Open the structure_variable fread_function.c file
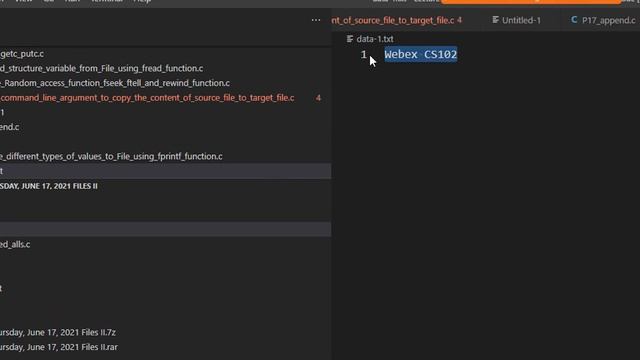The height and width of the screenshot is (360, 640). point(101,69)
